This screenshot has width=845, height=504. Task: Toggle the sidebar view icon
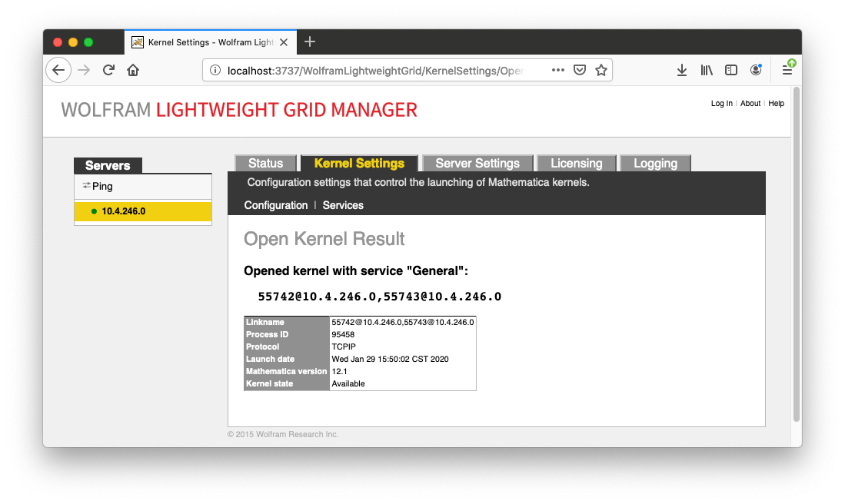730,70
